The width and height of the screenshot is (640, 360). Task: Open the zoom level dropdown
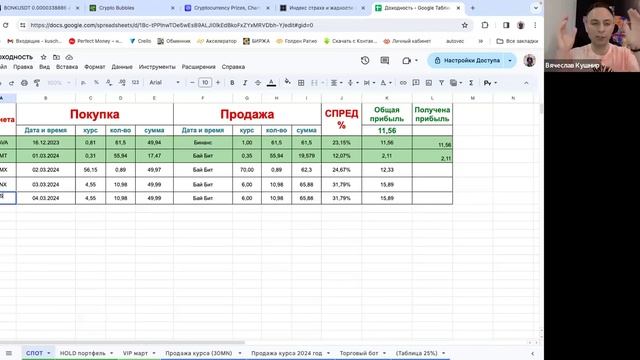pyautogui.click(x=59, y=83)
